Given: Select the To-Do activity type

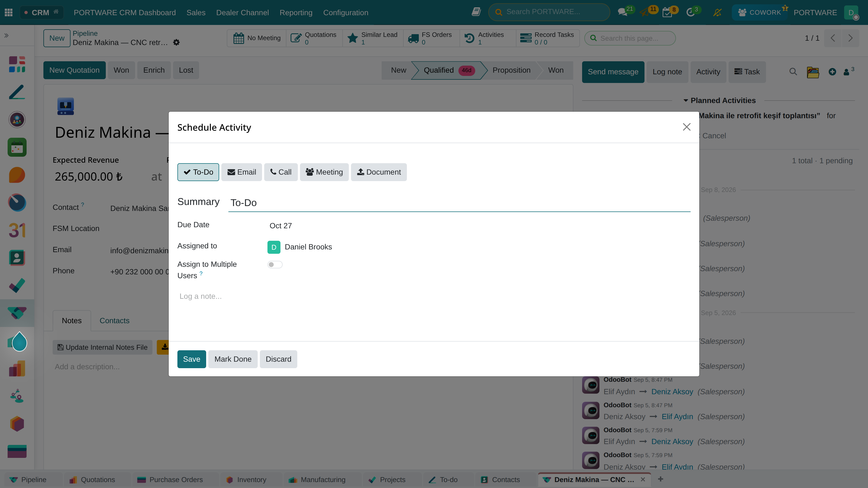Looking at the screenshot, I should click(198, 172).
